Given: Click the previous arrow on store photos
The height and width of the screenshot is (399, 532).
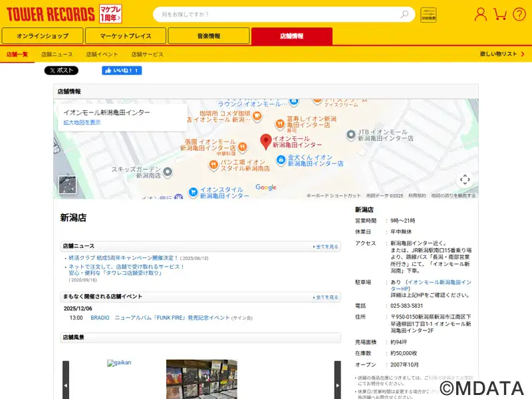Looking at the screenshot, I should point(65,384).
